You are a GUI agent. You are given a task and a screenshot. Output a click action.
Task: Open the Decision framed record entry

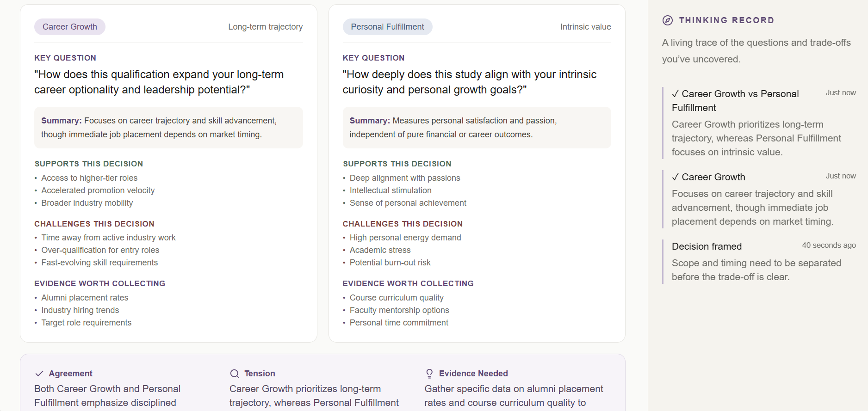(759, 261)
